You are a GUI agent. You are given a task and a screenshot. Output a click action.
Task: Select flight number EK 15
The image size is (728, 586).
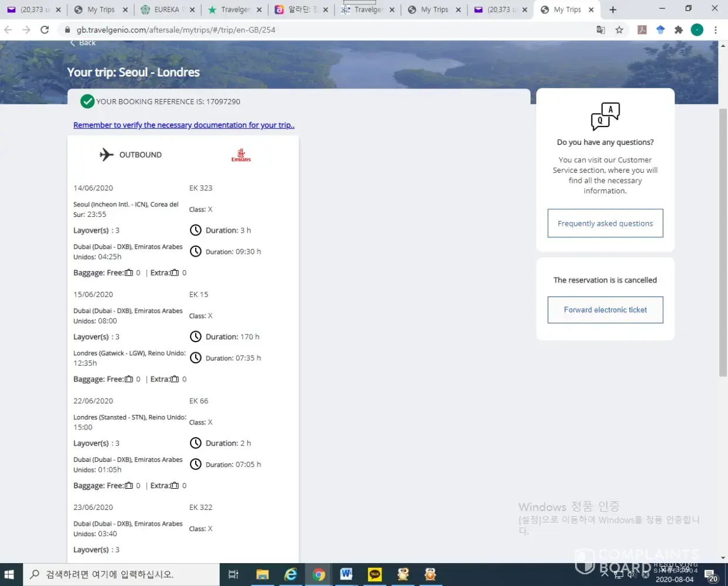click(198, 295)
